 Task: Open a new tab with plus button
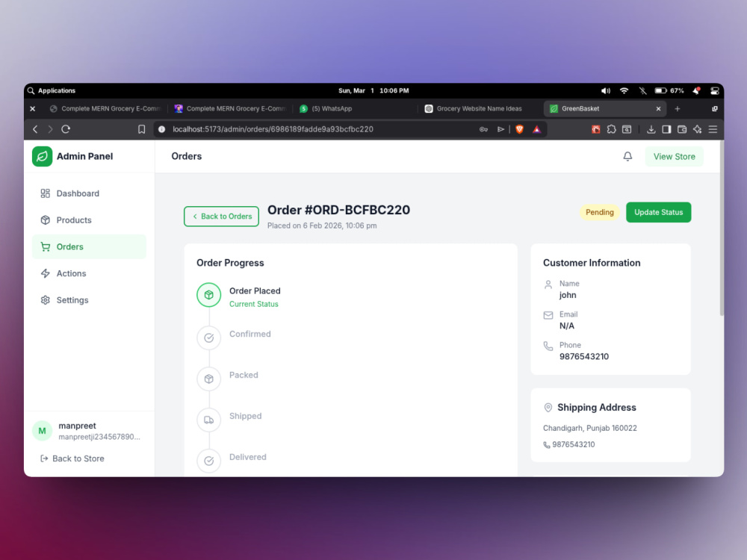pyautogui.click(x=677, y=108)
